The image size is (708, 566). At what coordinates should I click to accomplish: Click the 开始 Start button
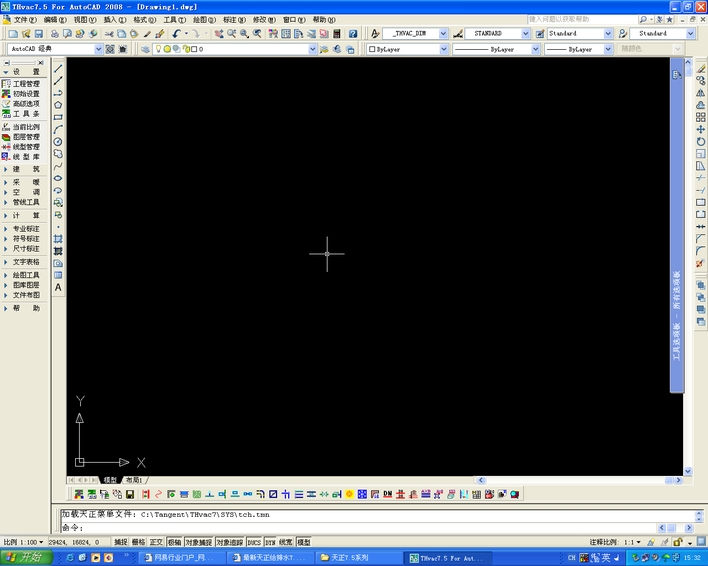tap(26, 557)
